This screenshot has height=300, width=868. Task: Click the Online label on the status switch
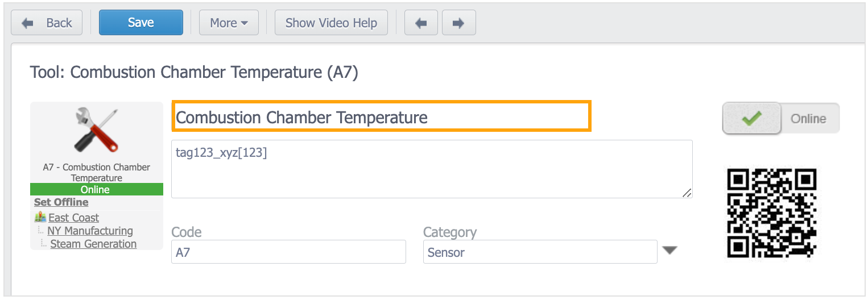(808, 119)
